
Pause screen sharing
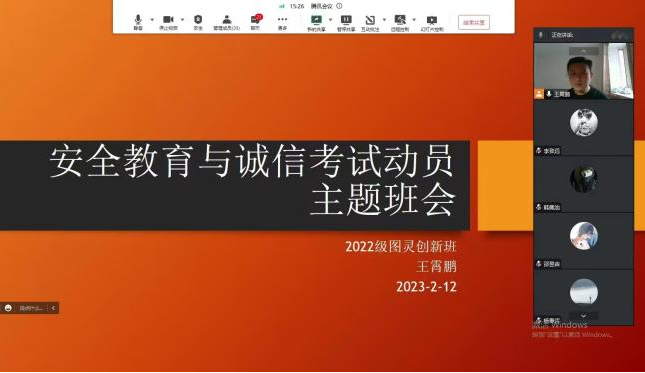coord(346,23)
